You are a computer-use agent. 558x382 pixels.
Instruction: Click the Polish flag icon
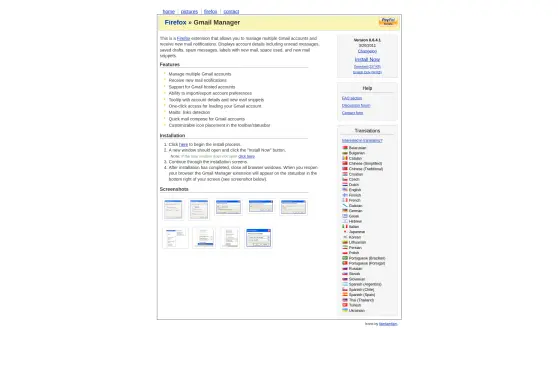point(345,253)
